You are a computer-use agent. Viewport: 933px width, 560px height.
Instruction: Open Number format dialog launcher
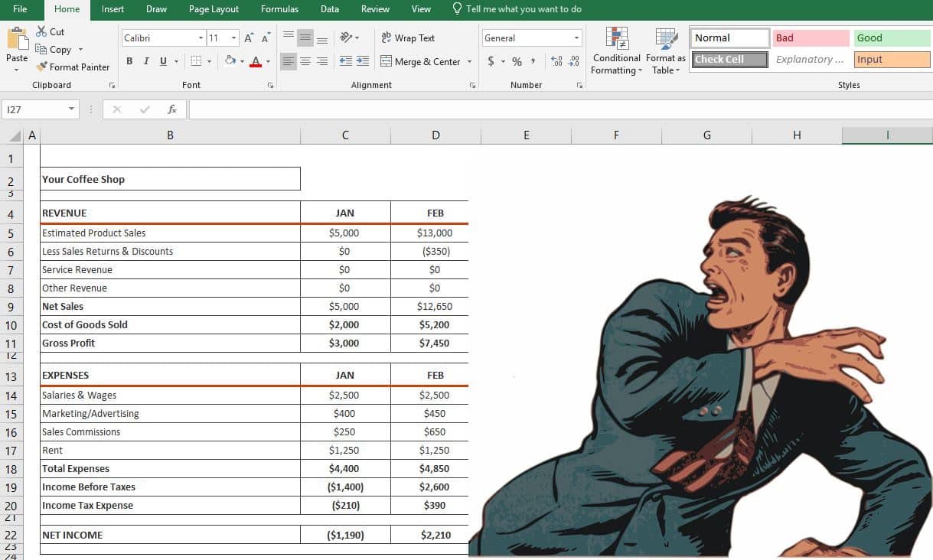[579, 85]
